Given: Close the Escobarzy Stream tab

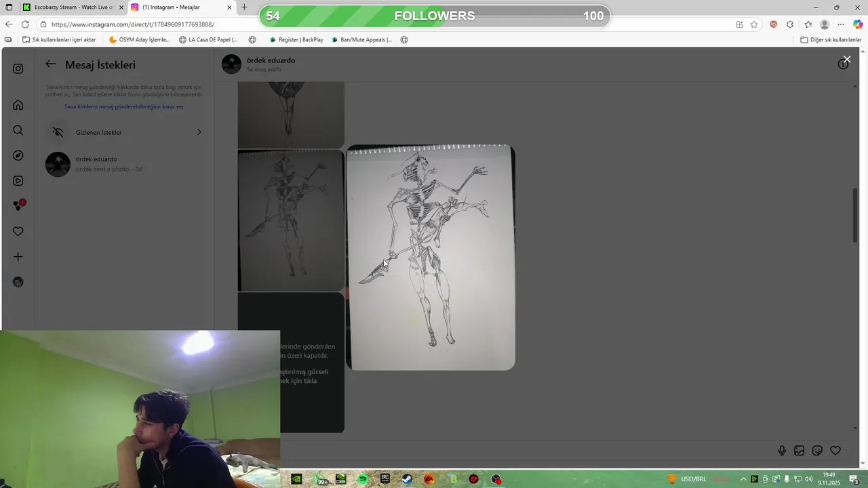Looking at the screenshot, I should coord(121,7).
